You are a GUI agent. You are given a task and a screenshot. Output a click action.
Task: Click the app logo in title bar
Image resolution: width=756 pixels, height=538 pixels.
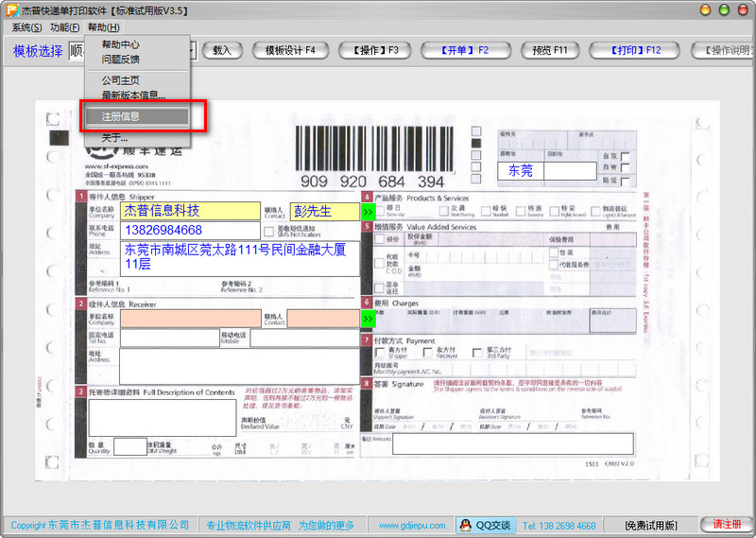click(12, 9)
